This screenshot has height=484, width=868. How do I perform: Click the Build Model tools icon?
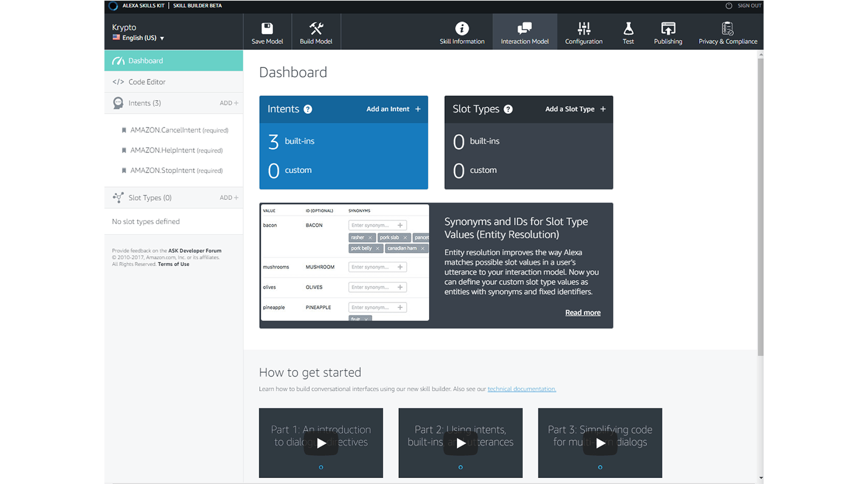click(316, 28)
